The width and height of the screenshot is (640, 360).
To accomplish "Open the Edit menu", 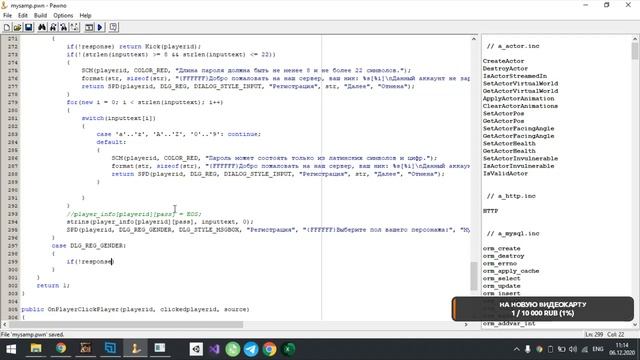I will point(23,16).
